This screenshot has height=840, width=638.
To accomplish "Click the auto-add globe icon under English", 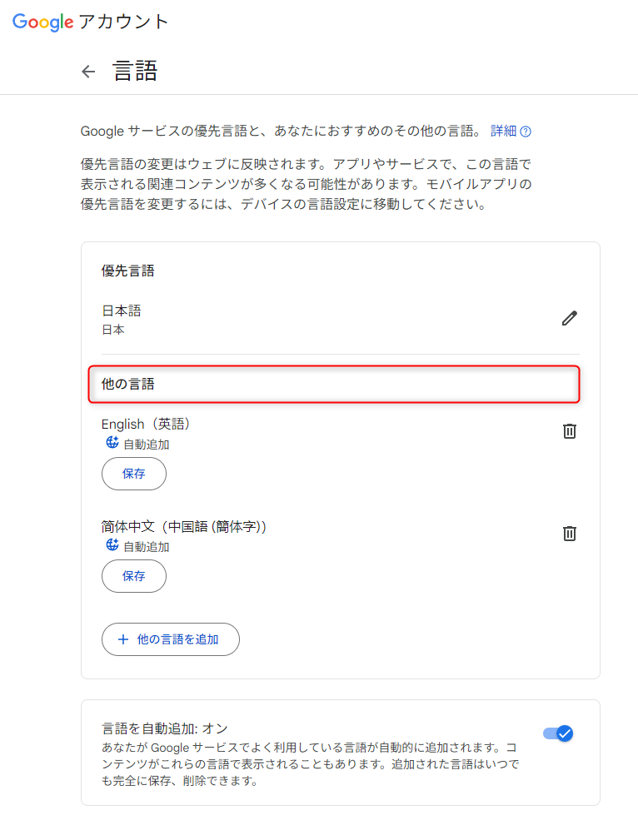I will tap(111, 443).
